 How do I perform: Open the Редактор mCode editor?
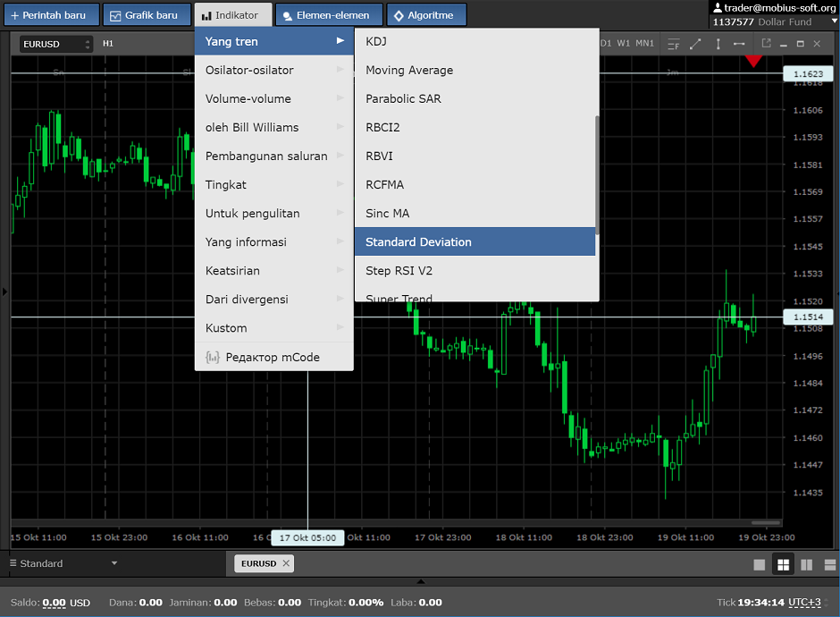click(273, 357)
